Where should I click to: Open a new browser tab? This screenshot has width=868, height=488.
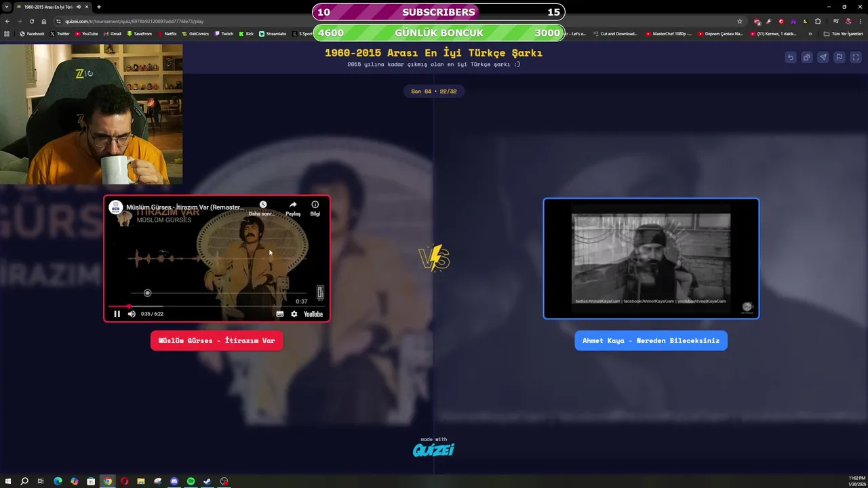(99, 7)
